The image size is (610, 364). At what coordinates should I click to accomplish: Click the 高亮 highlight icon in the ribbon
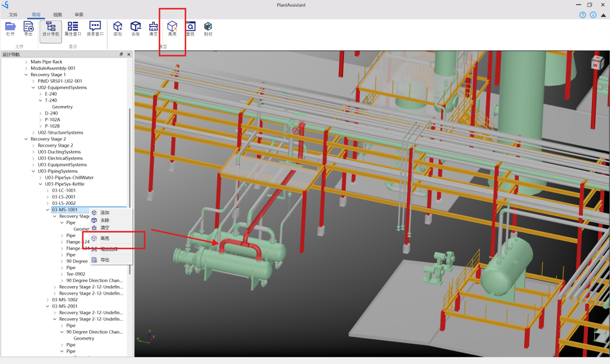click(172, 27)
